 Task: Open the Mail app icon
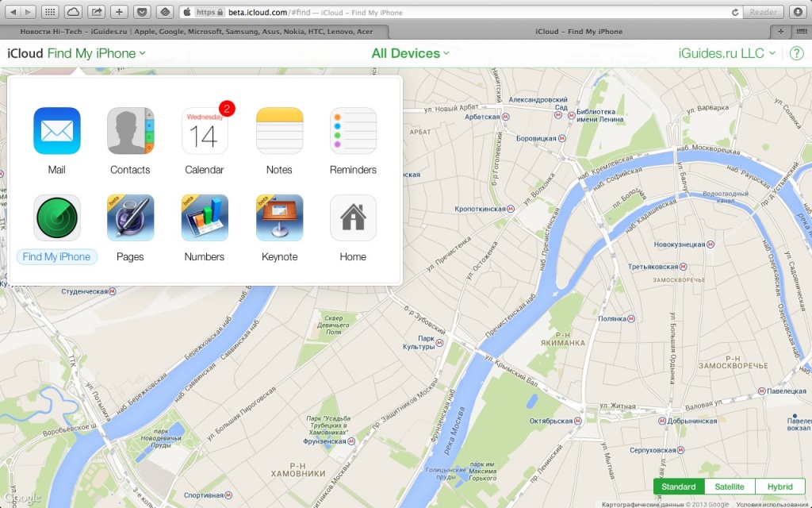[56, 131]
